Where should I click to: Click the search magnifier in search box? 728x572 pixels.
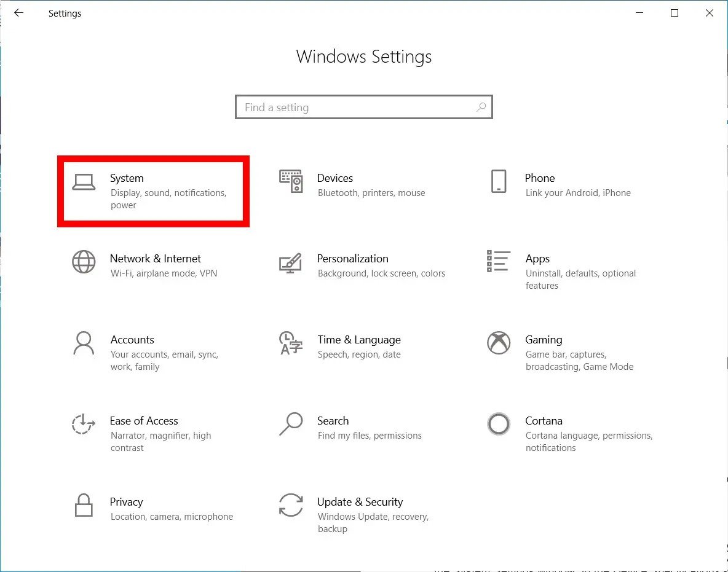(x=481, y=108)
